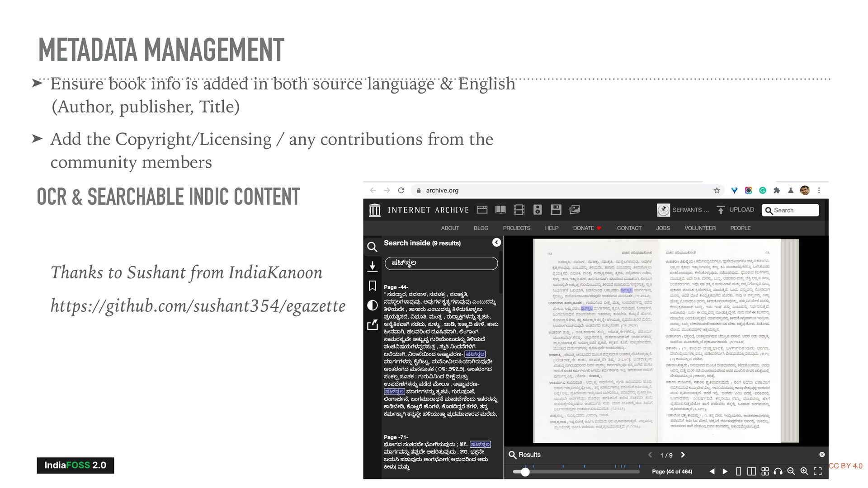The height and width of the screenshot is (488, 868).
Task: Bookmark this page using the star icon
Action: [x=717, y=190]
